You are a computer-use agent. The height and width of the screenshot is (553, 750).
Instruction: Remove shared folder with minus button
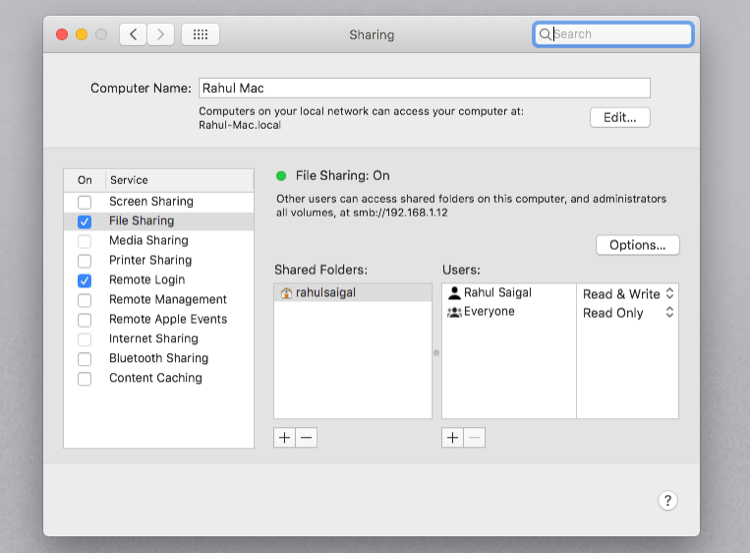tap(307, 438)
